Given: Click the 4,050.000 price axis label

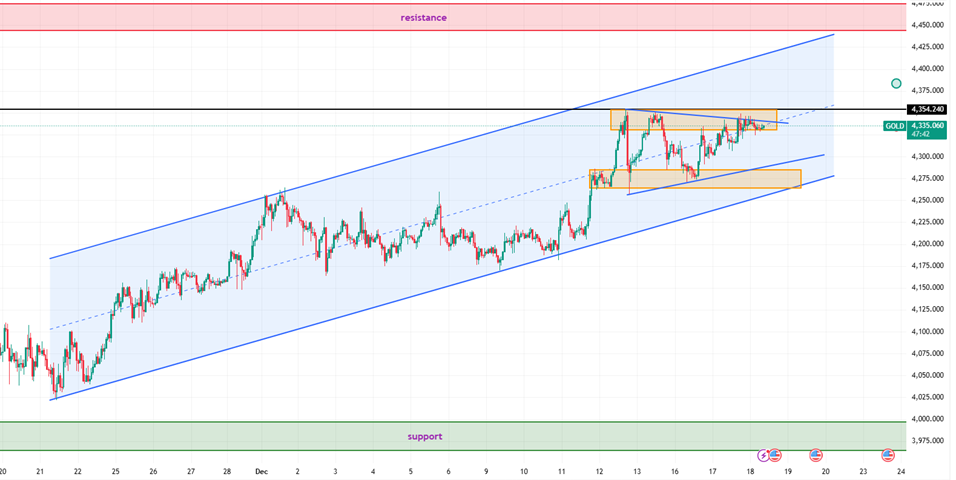Looking at the screenshot, I should [x=925, y=375].
